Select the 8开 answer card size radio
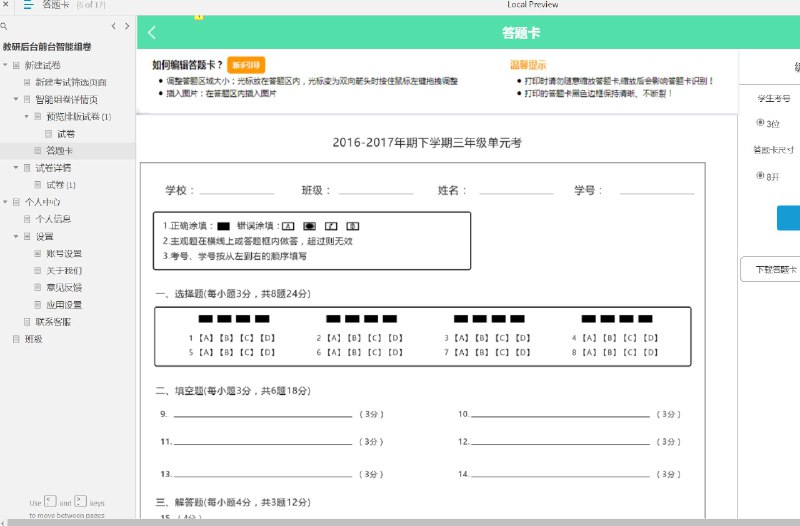Viewport: 800px width, 526px height. click(760, 176)
